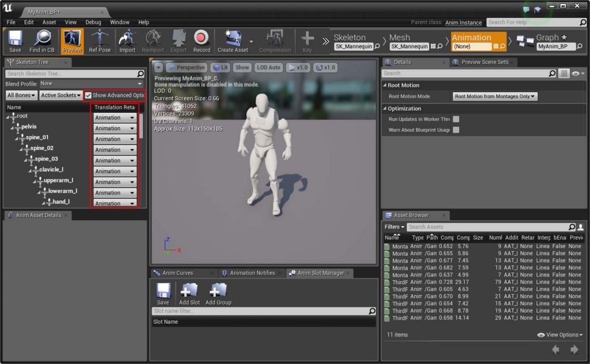The width and height of the screenshot is (590, 364).
Task: Show the Ref Pose
Action: point(100,41)
